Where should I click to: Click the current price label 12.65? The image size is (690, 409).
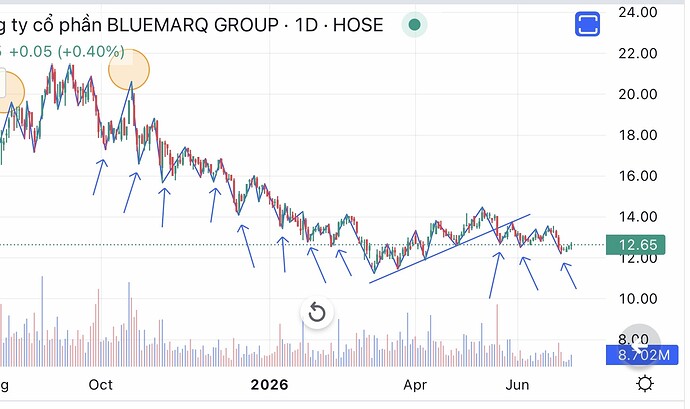[635, 245]
